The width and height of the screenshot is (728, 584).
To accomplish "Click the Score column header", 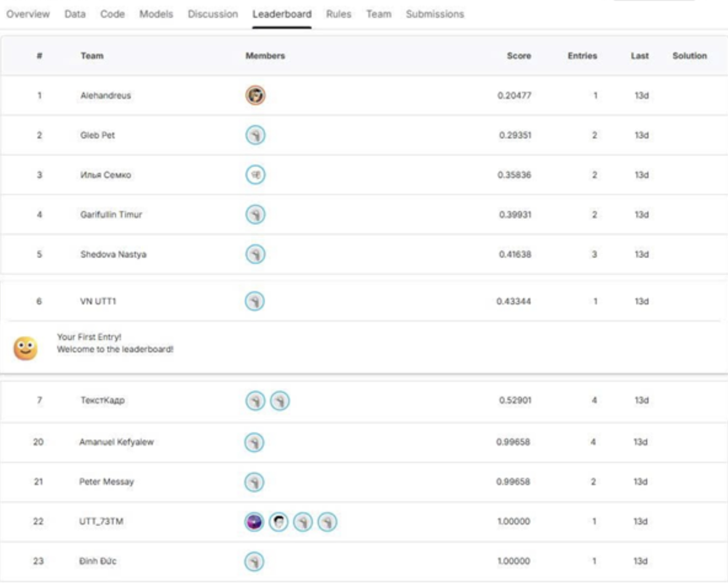I will click(x=519, y=56).
